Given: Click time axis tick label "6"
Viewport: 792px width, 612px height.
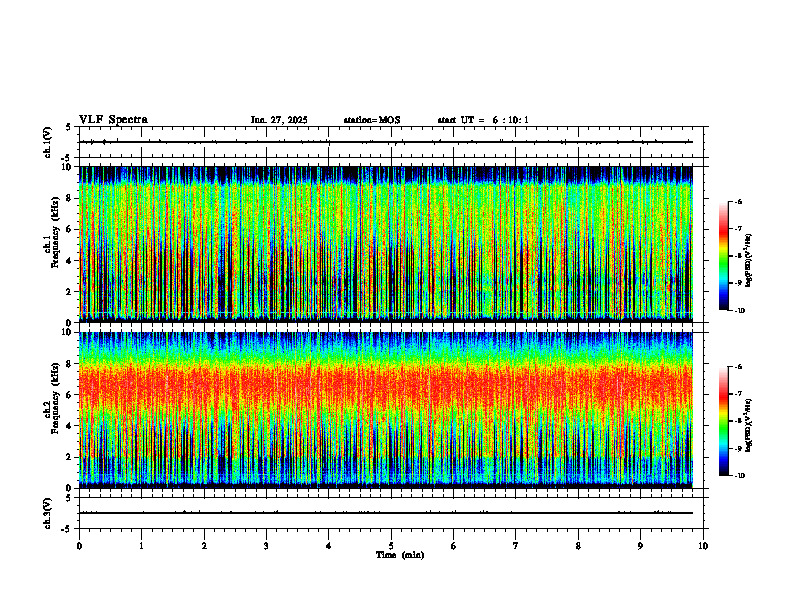Looking at the screenshot, I should pos(454,546).
